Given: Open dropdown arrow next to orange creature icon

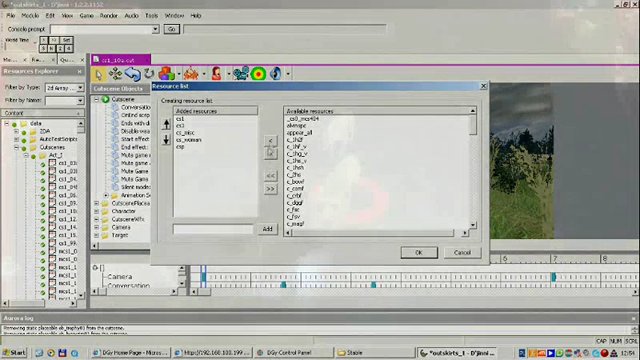Looking at the screenshot, I should 204,74.
